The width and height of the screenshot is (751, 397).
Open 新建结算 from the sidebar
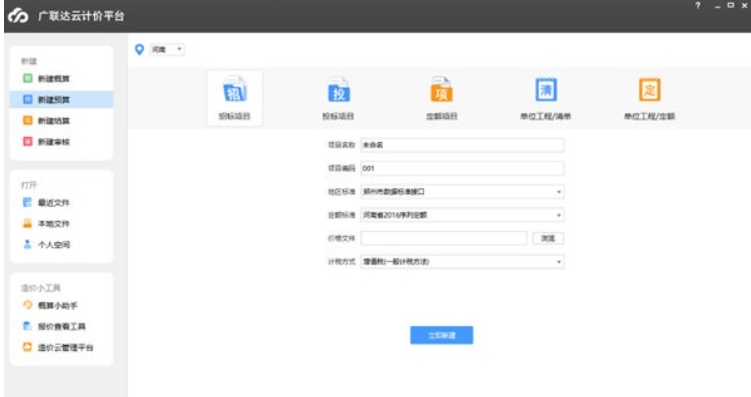(x=61, y=121)
